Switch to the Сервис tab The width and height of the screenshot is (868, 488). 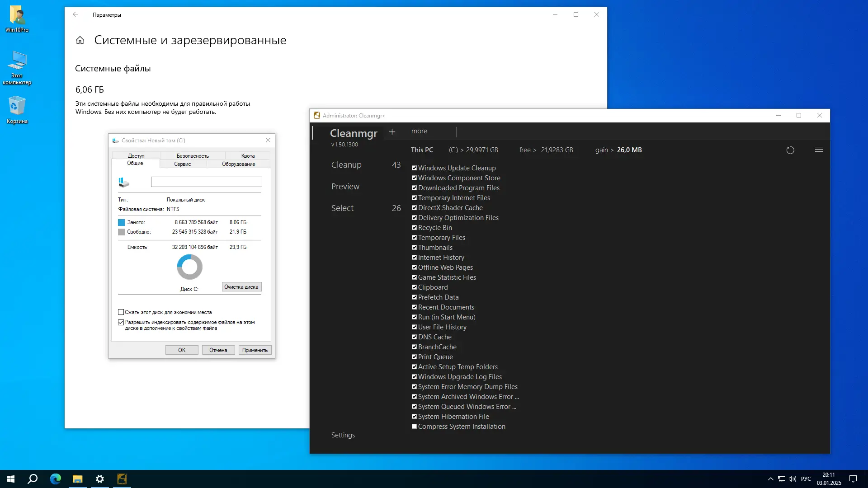point(183,164)
